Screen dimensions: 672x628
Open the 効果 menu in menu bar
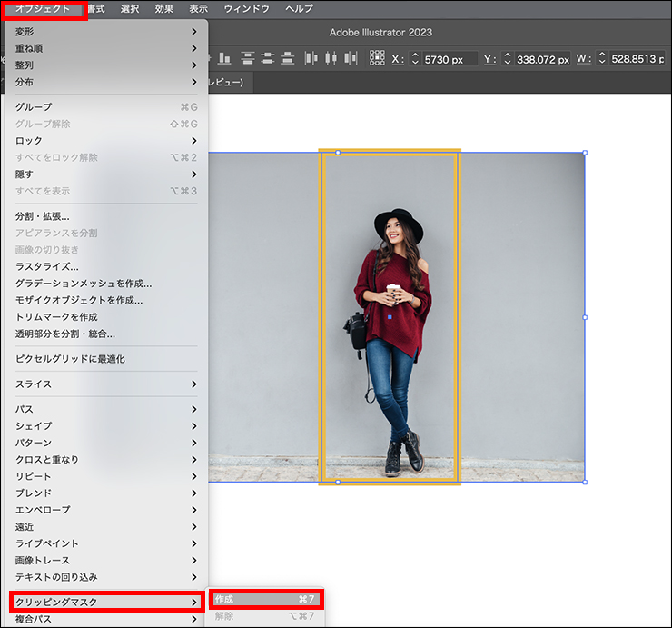coord(164,9)
